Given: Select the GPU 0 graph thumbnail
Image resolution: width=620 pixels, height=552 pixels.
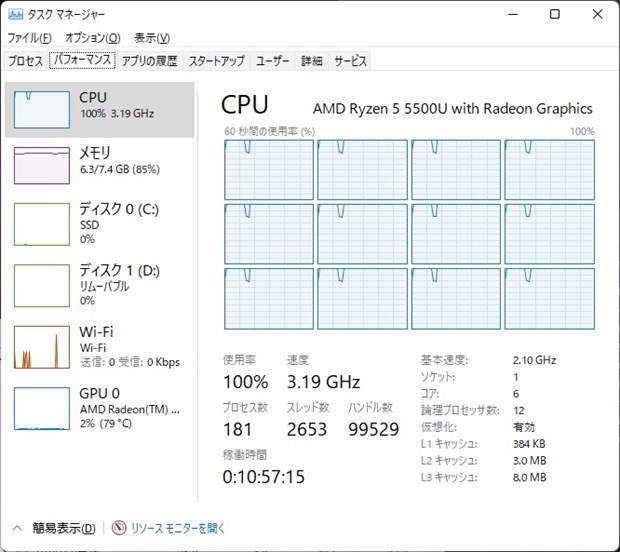Looking at the screenshot, I should point(41,406).
